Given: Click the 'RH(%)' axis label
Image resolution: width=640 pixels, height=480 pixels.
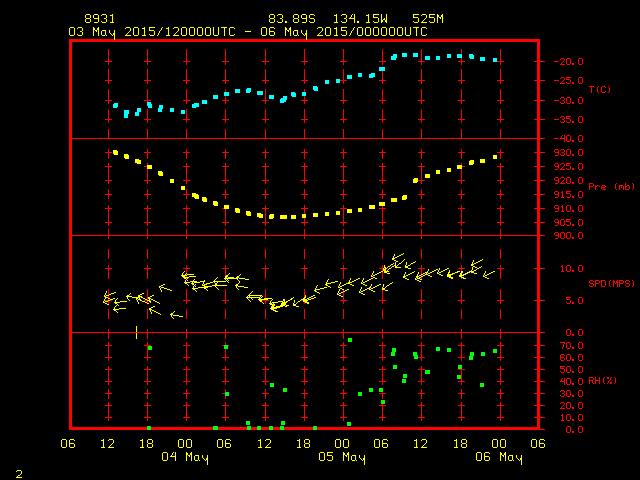Looking at the screenshot, I should click(602, 381).
